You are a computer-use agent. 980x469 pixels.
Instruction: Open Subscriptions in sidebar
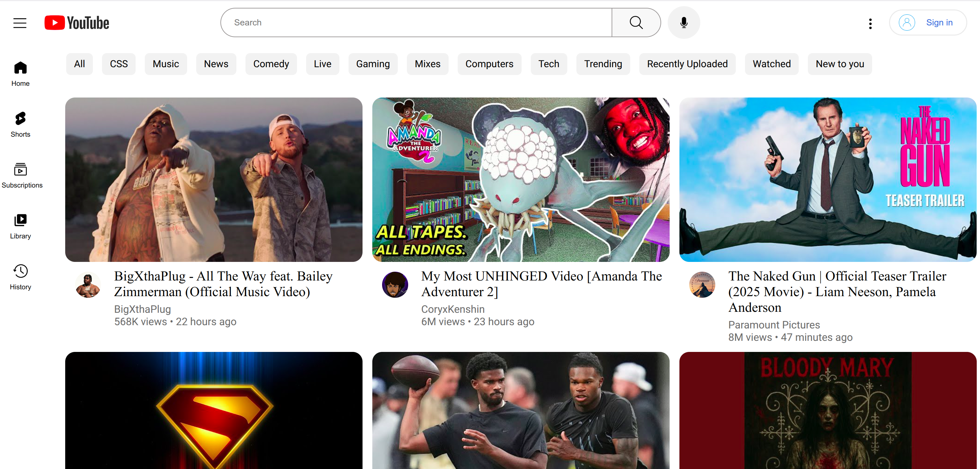coord(22,175)
